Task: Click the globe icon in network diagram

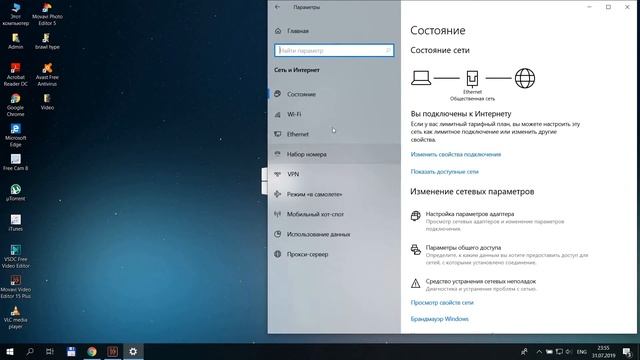Action: tap(524, 78)
